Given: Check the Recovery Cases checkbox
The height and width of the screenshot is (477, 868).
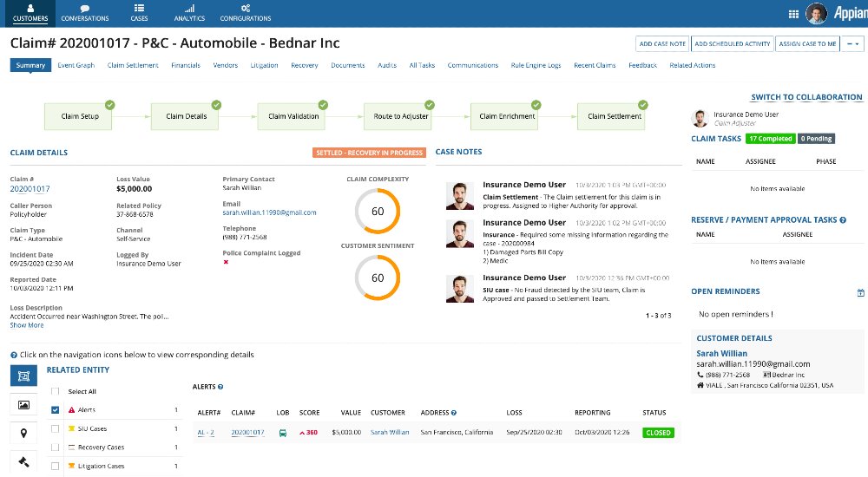Looking at the screenshot, I should point(55,448).
